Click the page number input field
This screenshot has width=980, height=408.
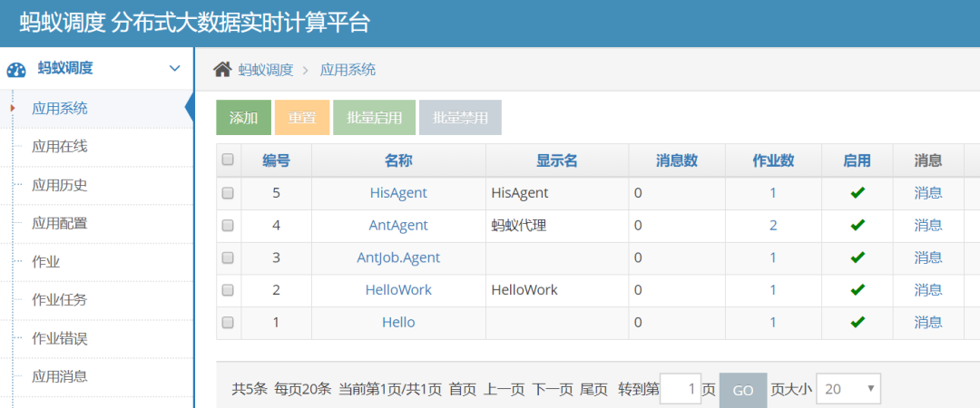coord(681,389)
